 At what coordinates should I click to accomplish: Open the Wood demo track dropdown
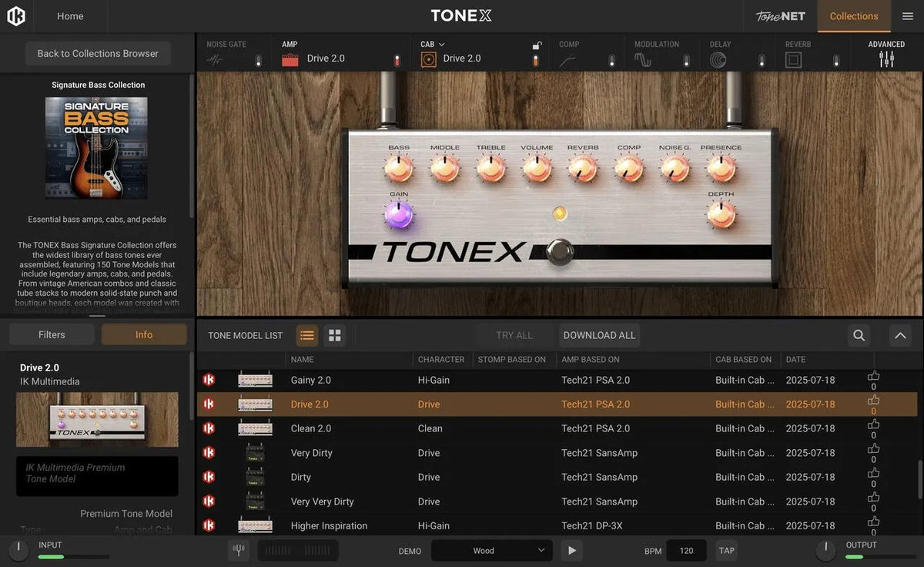coord(491,550)
